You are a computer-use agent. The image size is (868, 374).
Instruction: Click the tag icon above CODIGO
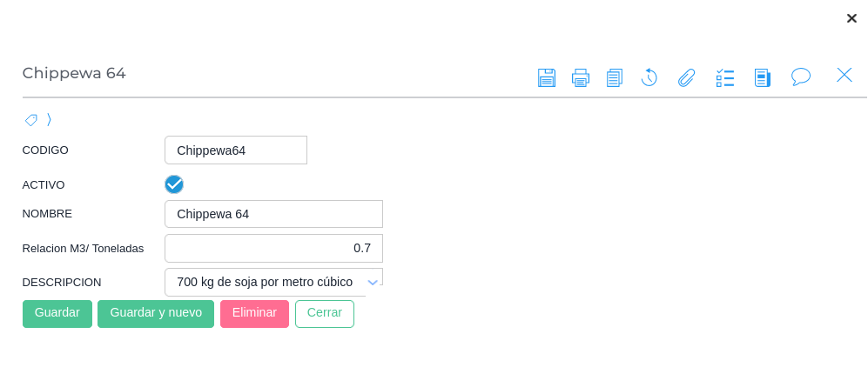(x=31, y=120)
